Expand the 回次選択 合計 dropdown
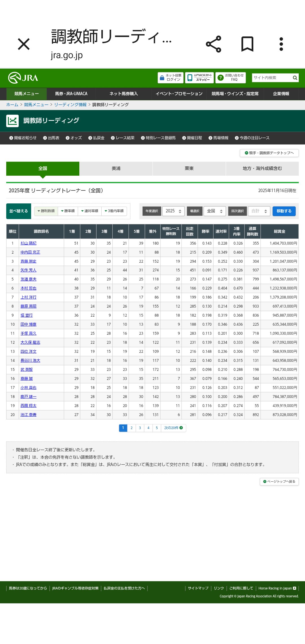Image resolution: width=305 pixels, height=644 pixels. click(259, 211)
